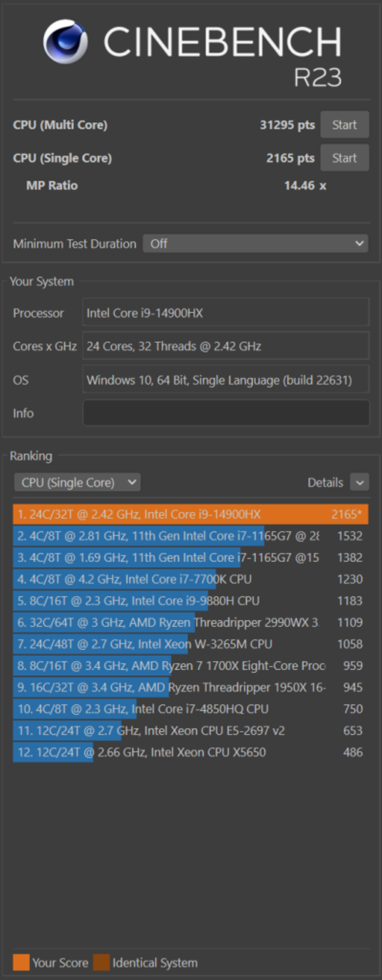This screenshot has width=382, height=980.
Task: Click the brown Identical System legend swatch
Action: click(101, 962)
